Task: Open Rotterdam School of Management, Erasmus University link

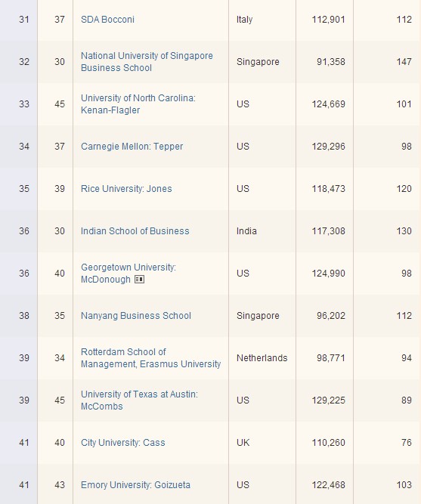Action: point(151,358)
